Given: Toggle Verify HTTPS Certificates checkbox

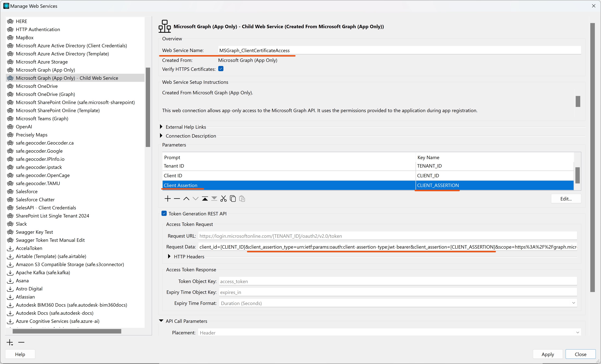Looking at the screenshot, I should (x=221, y=69).
